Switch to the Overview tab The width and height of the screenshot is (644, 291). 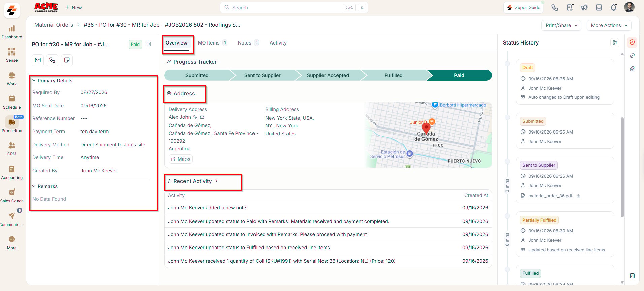176,43
